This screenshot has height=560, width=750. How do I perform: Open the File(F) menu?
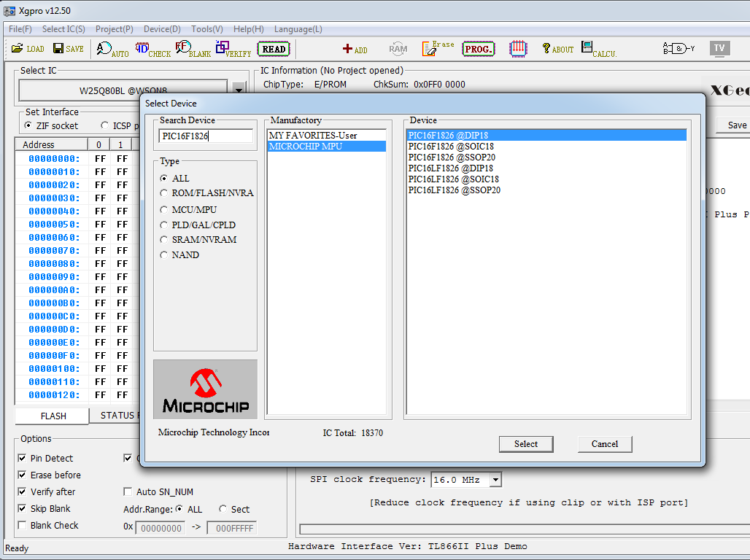click(20, 29)
